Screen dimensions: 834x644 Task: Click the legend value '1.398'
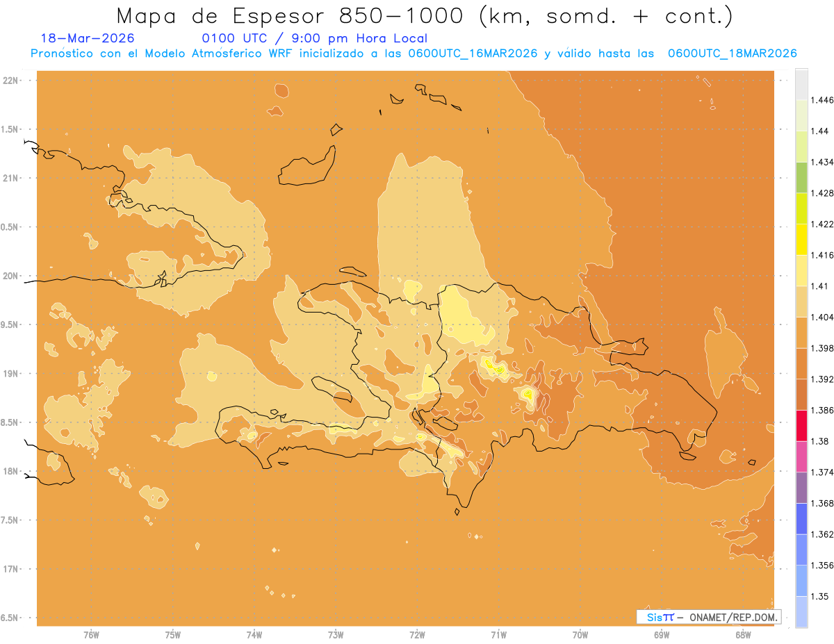[823, 348]
